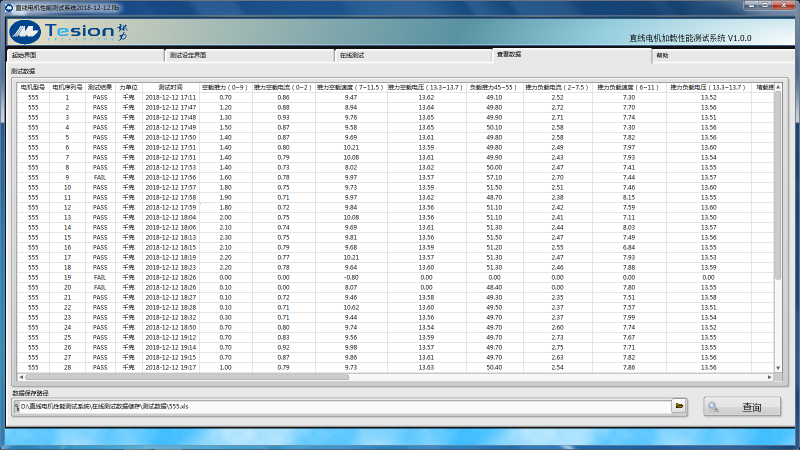The width and height of the screenshot is (800, 450).
Task: Click the 测试结果 column header
Action: pos(100,87)
